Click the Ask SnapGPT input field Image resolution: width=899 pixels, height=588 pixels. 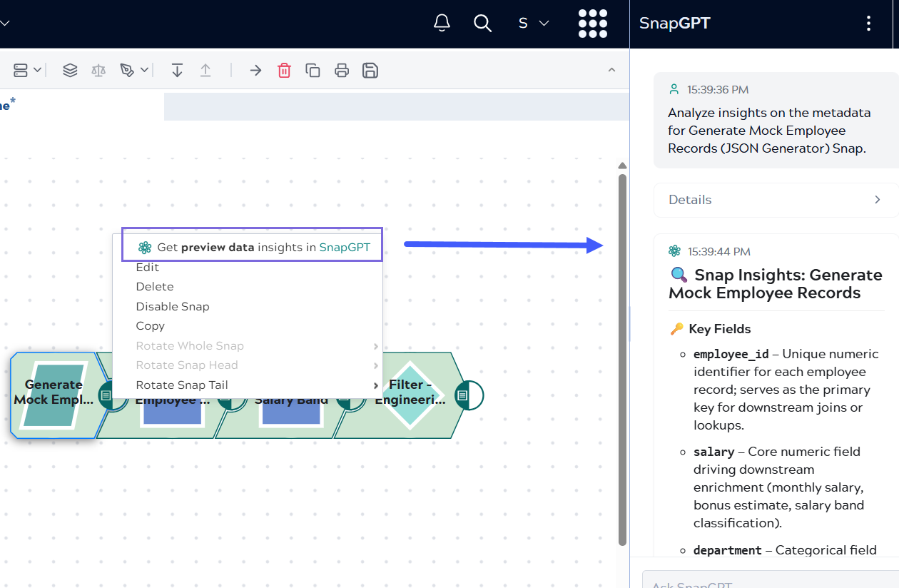771,582
